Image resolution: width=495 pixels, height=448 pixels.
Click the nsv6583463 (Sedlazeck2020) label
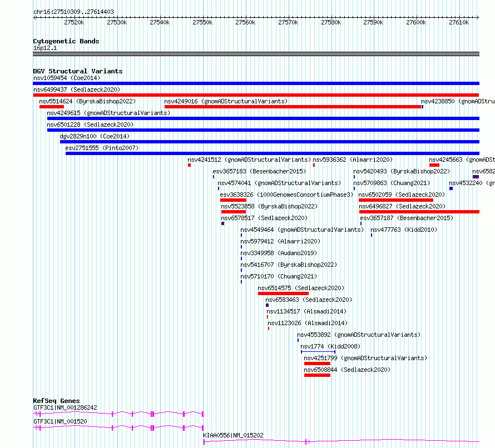click(309, 300)
